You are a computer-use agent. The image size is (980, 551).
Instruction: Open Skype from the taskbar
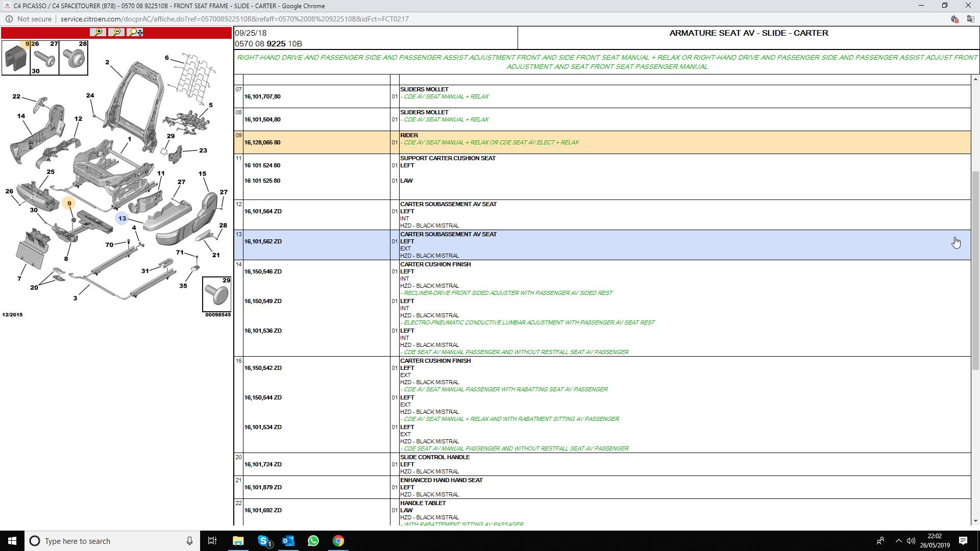click(263, 541)
